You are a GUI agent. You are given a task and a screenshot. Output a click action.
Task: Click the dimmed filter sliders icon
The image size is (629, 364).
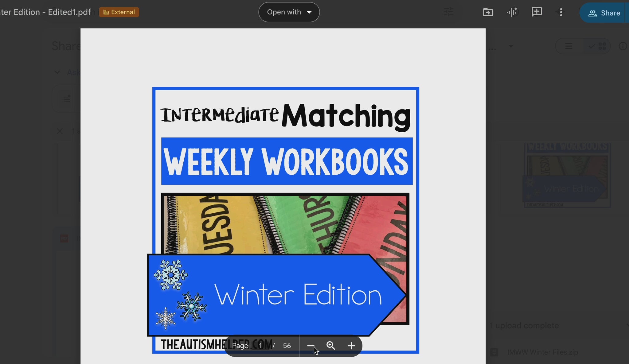(x=449, y=12)
